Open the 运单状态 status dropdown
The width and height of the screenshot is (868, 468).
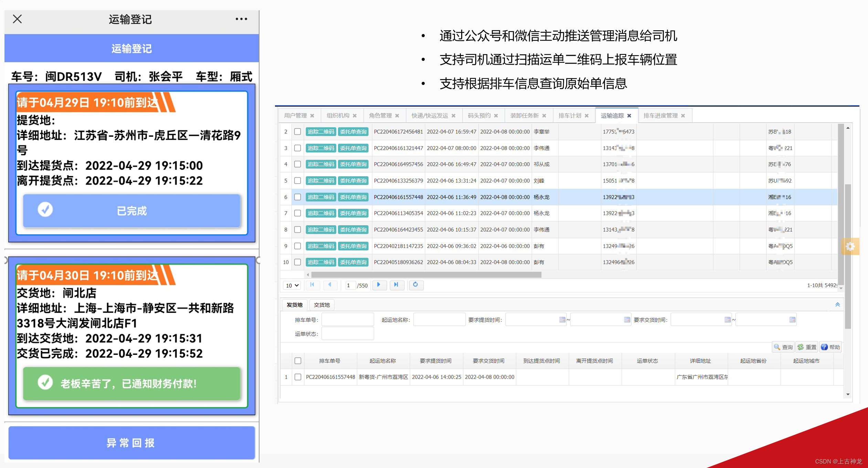click(348, 334)
